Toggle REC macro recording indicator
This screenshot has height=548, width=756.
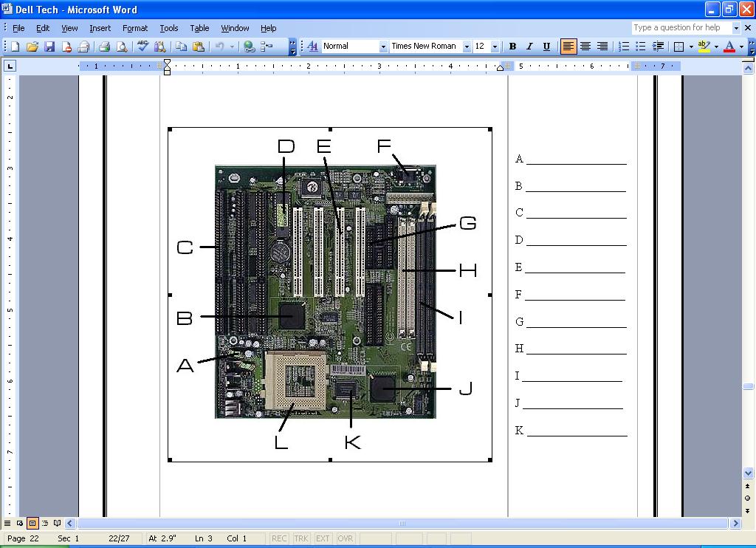[x=279, y=538]
